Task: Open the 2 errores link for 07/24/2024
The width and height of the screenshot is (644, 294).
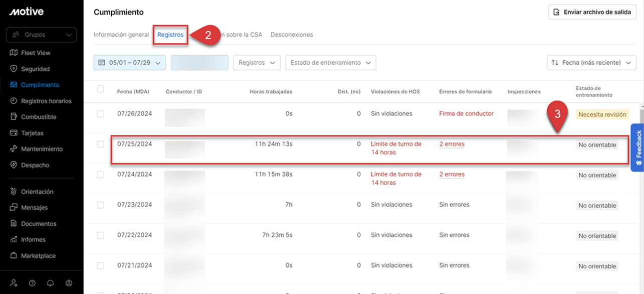Action: pyautogui.click(x=452, y=175)
